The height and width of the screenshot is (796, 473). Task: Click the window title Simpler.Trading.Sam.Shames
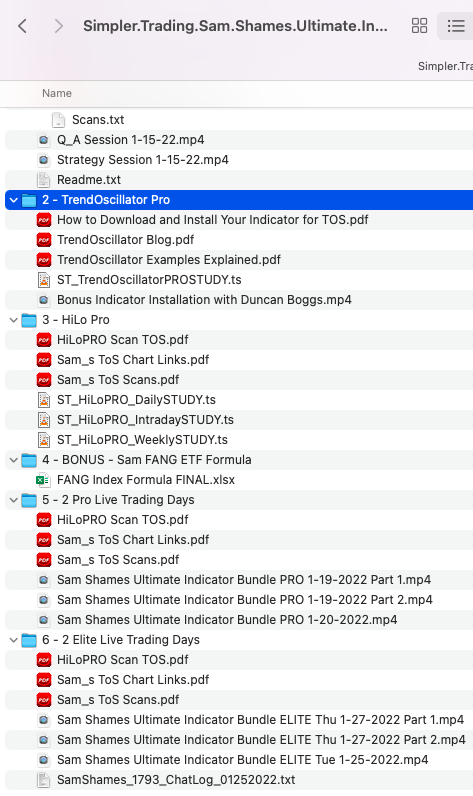click(x=235, y=26)
